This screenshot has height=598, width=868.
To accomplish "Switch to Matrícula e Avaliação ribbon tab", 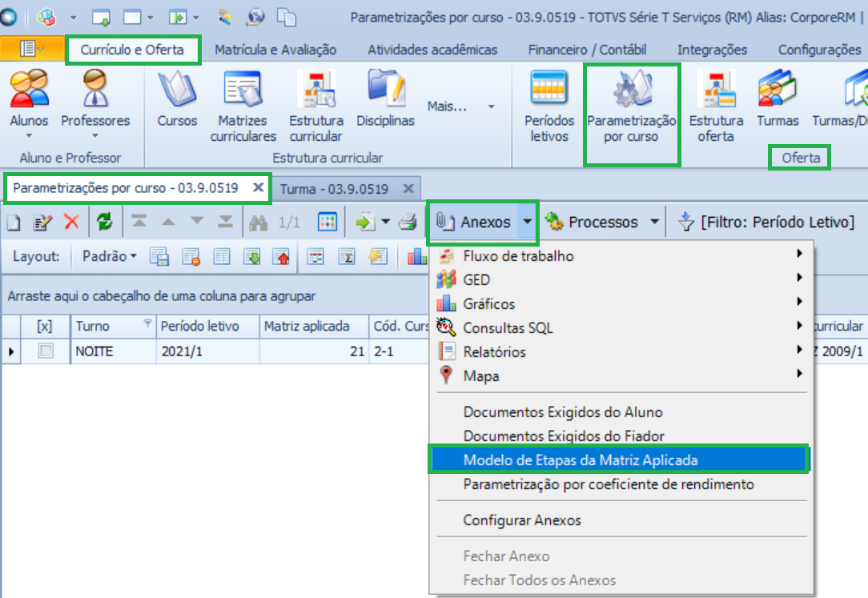I will pyautogui.click(x=275, y=50).
